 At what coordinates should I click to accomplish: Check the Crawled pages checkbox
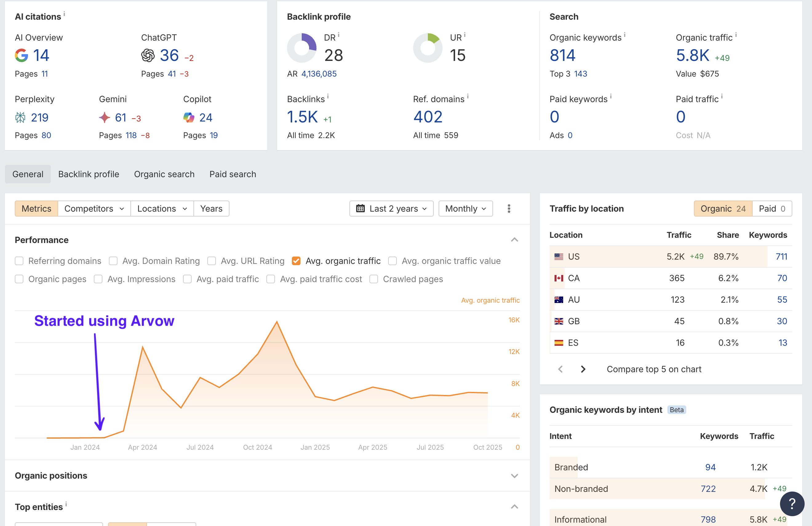(374, 279)
